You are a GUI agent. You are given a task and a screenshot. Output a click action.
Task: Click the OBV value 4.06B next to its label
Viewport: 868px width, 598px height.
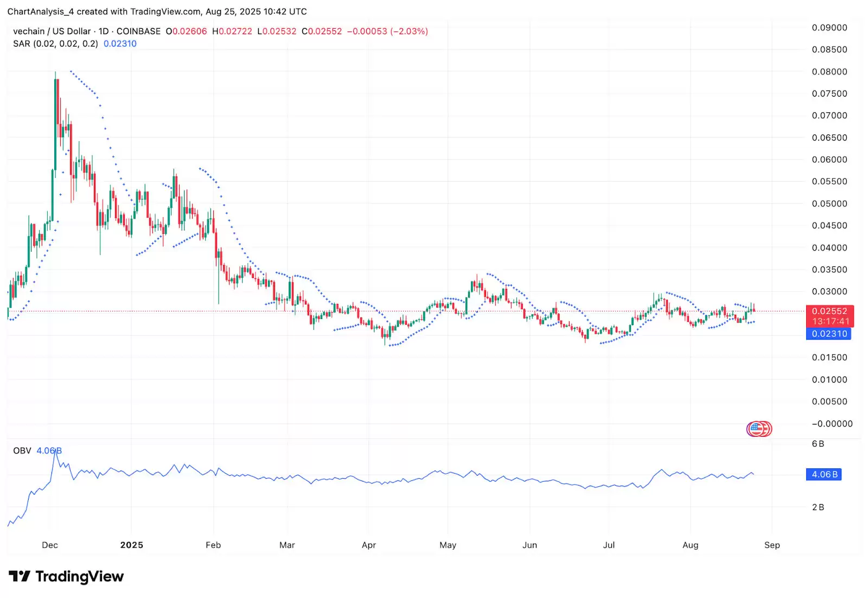[49, 450]
